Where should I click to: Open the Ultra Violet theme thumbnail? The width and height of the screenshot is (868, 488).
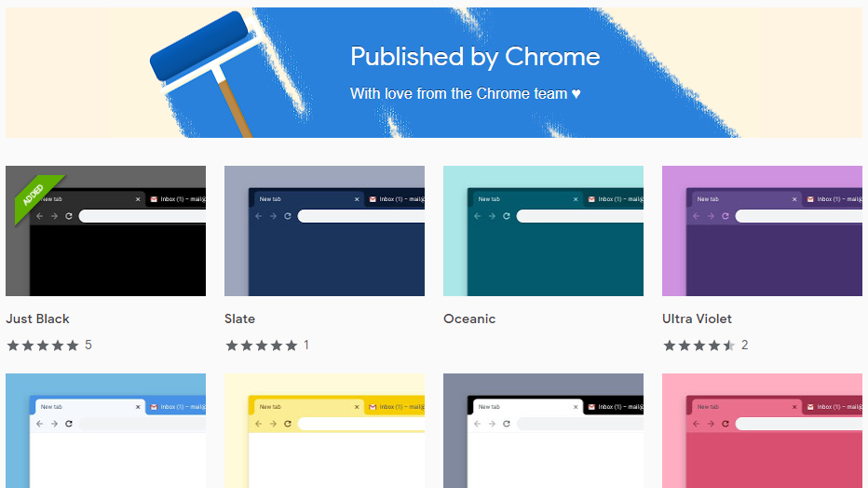click(762, 231)
